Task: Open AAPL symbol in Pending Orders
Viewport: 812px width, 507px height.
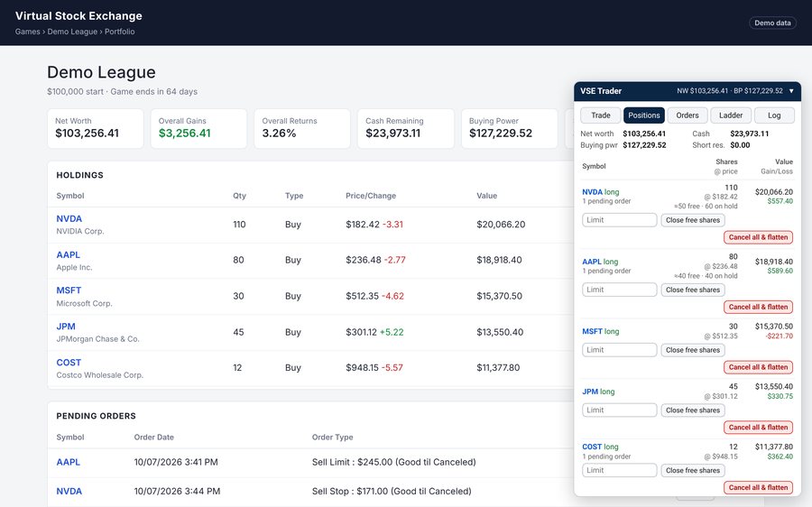Action: click(x=68, y=462)
